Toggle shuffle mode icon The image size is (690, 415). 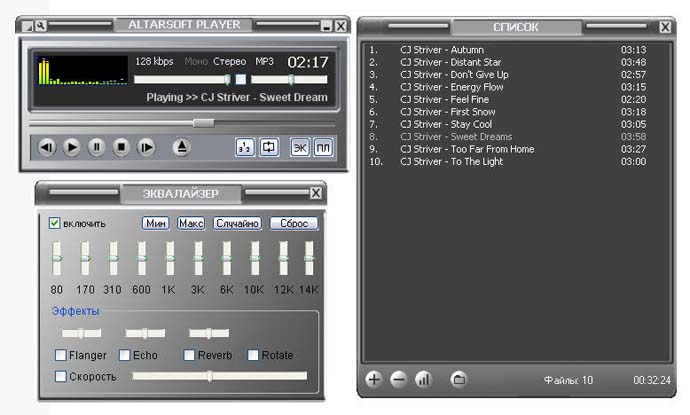click(245, 147)
